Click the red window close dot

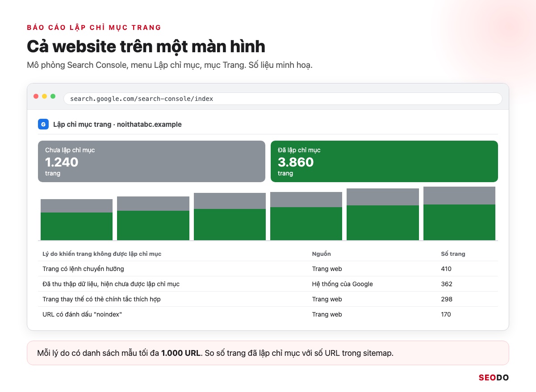(x=36, y=96)
